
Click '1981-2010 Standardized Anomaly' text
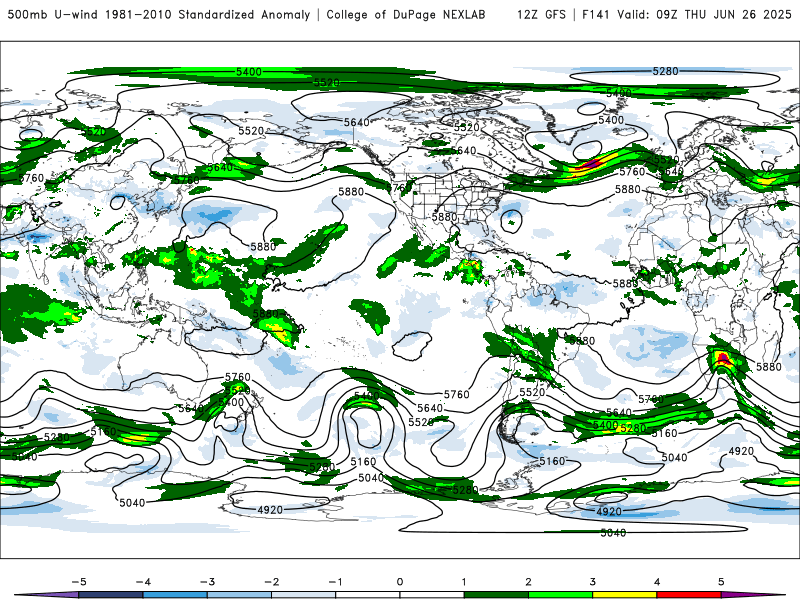click(208, 14)
